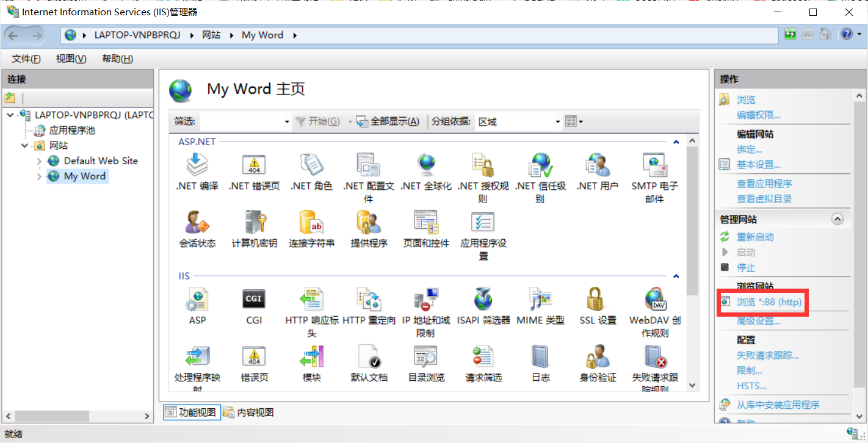Open the .NET 错误页 feature
Viewport: 868px width, 443px height.
tap(254, 165)
